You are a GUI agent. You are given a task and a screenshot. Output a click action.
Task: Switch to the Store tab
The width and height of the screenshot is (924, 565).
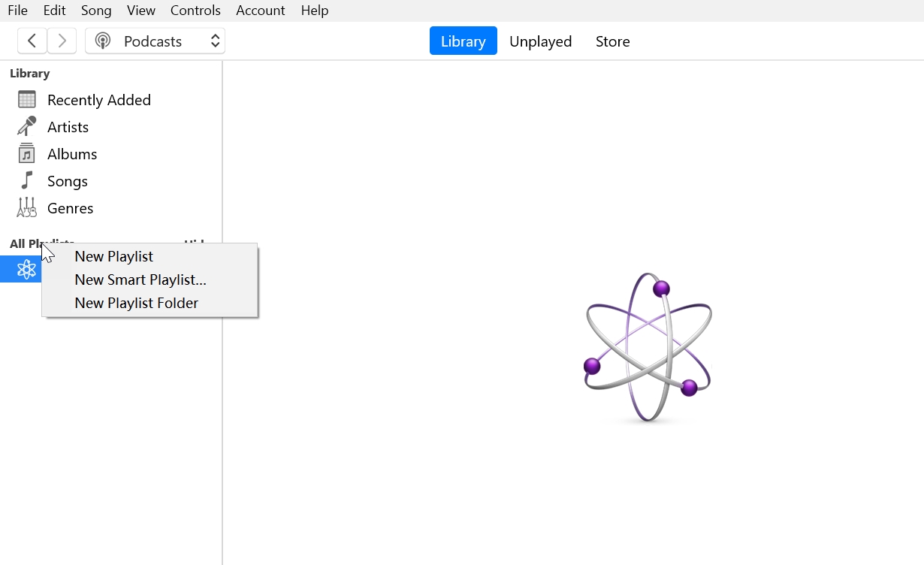point(612,41)
